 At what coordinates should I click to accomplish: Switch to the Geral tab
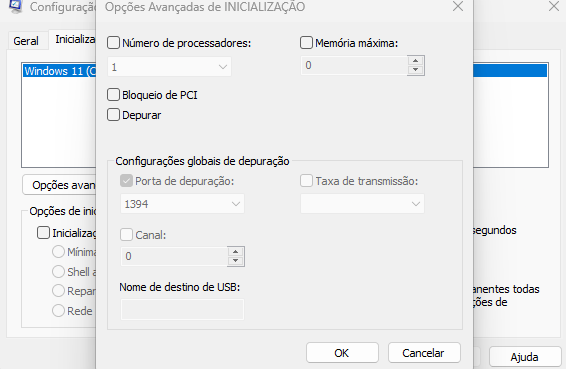click(26, 41)
